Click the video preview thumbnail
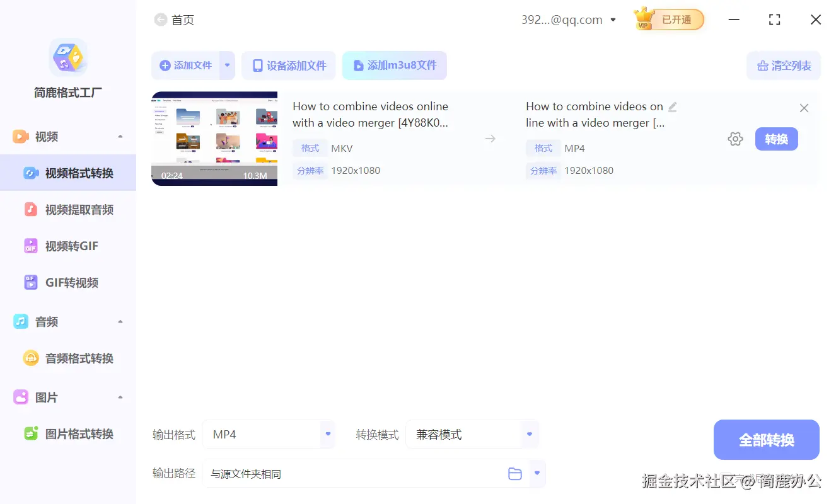Screen dimensions: 836x504 [x=214, y=139]
